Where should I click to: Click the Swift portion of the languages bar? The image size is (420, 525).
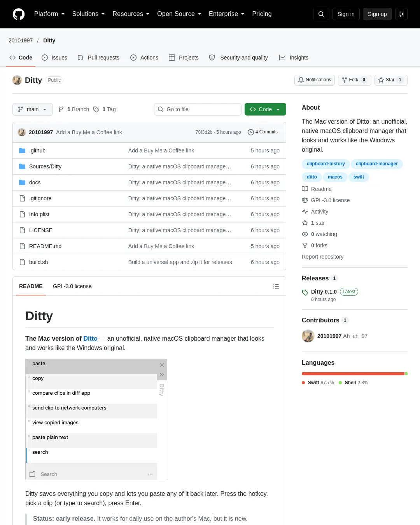(x=353, y=374)
